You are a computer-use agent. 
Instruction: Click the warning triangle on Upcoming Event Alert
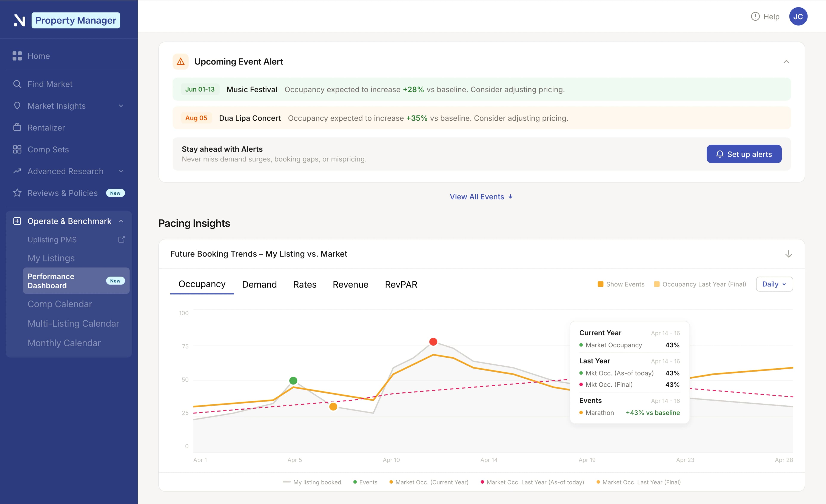tap(181, 61)
